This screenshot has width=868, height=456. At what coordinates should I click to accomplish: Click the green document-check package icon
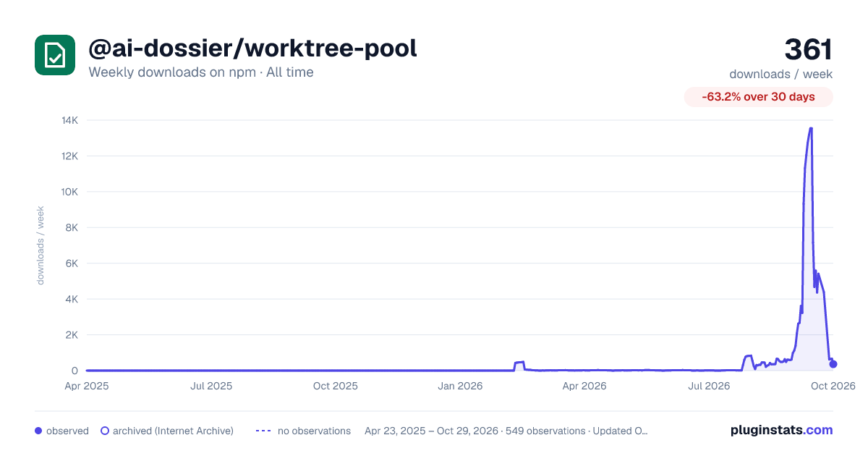coord(55,55)
